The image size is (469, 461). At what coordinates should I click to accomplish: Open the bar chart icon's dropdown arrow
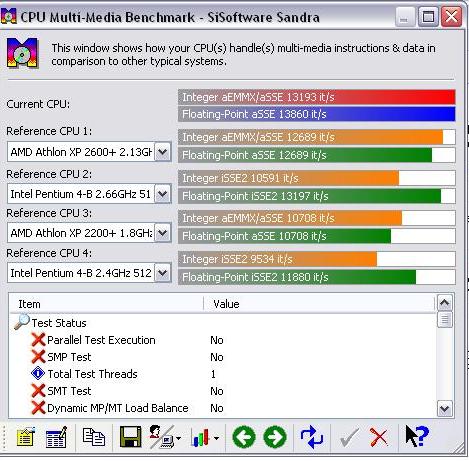pyautogui.click(x=217, y=438)
